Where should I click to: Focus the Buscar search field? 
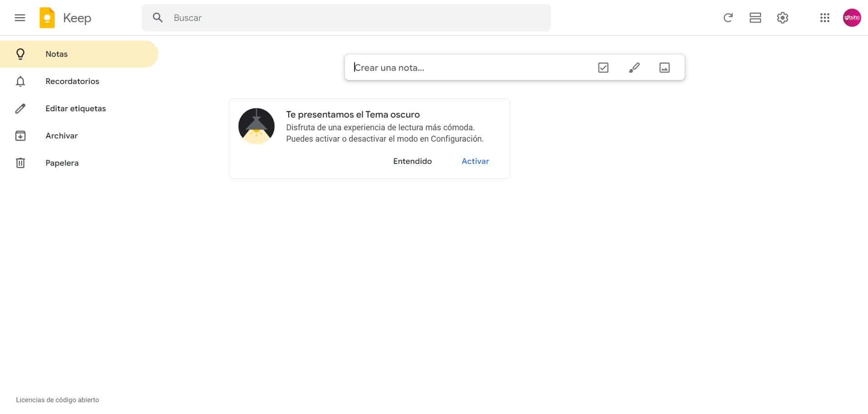(x=346, y=18)
